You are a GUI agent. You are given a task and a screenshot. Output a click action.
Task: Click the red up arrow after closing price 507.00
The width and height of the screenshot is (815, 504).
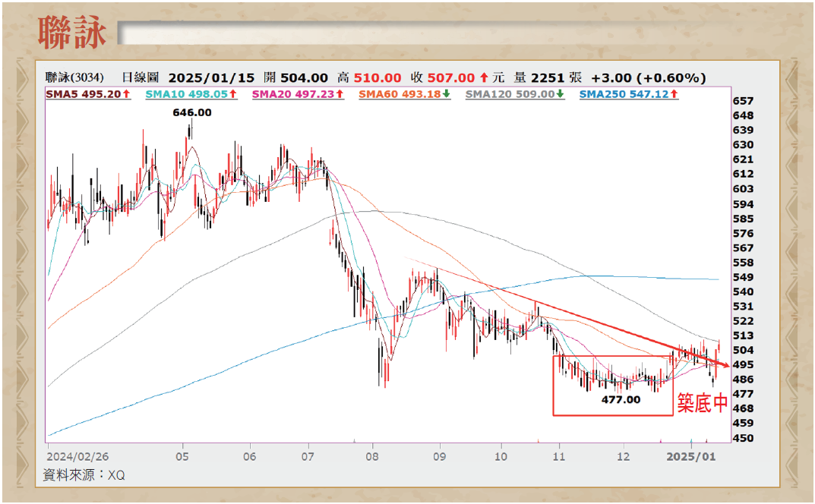pos(483,77)
